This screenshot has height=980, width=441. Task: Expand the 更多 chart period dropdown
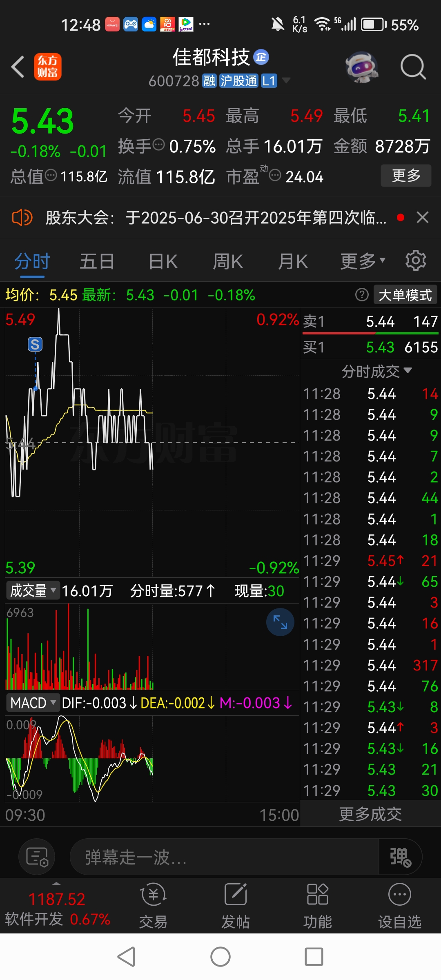coord(363,261)
